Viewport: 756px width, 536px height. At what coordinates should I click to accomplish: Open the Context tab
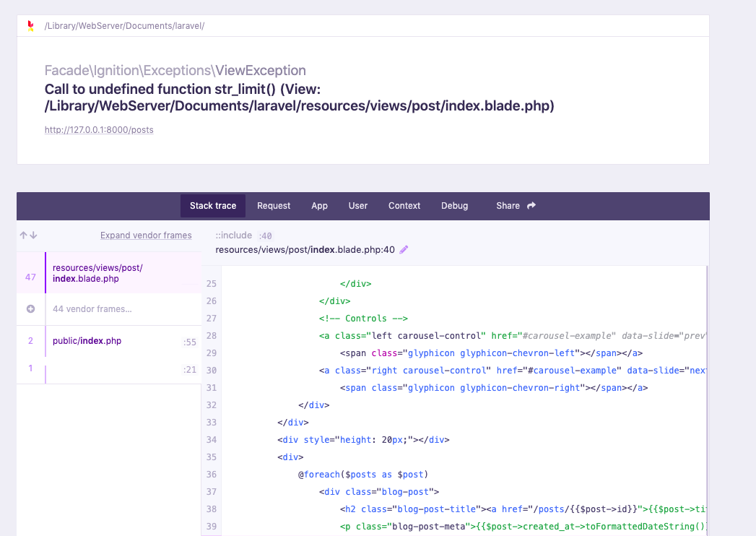tap(404, 206)
